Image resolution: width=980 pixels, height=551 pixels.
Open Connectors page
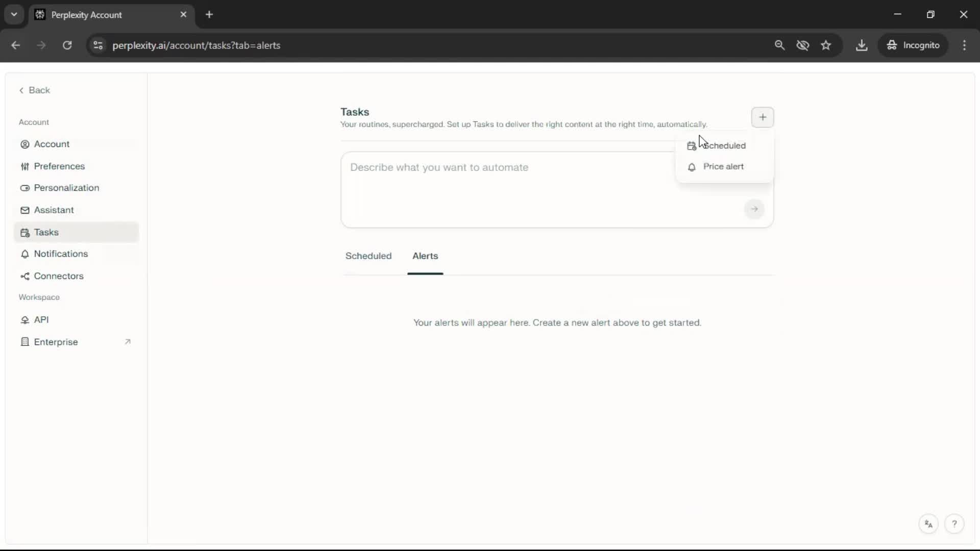click(58, 276)
